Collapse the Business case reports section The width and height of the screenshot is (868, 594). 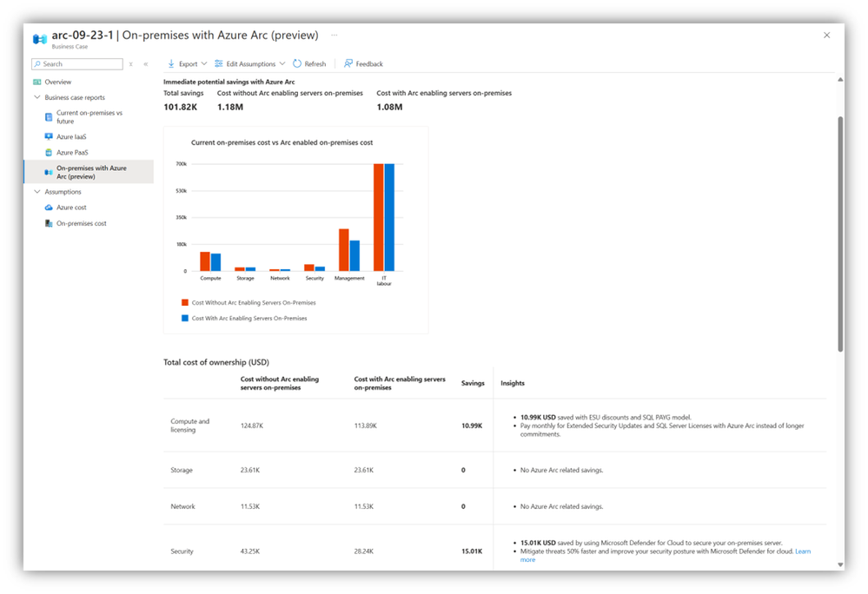tap(37, 97)
